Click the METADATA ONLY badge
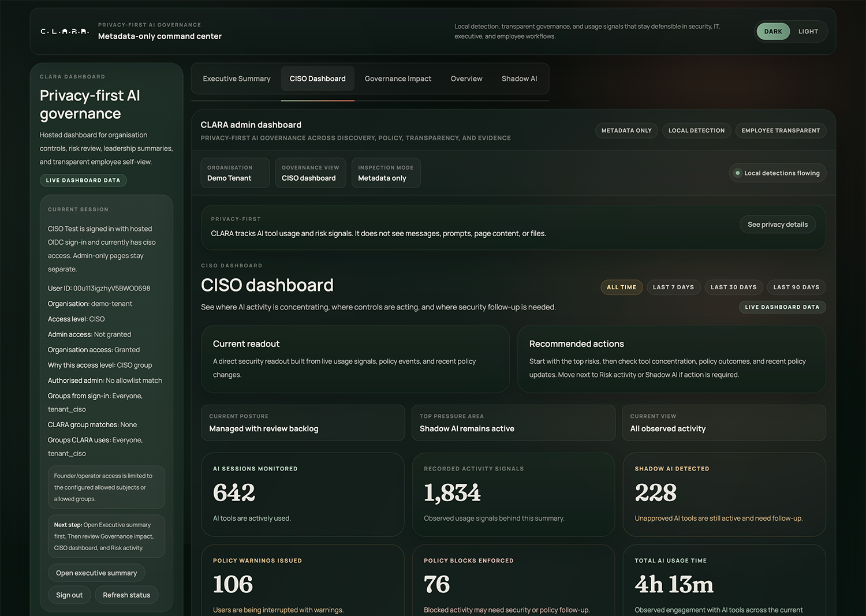 click(x=626, y=130)
